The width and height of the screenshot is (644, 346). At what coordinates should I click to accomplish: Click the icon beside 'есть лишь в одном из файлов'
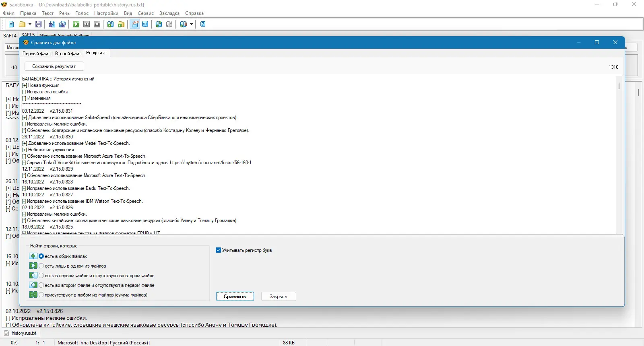pos(33,266)
